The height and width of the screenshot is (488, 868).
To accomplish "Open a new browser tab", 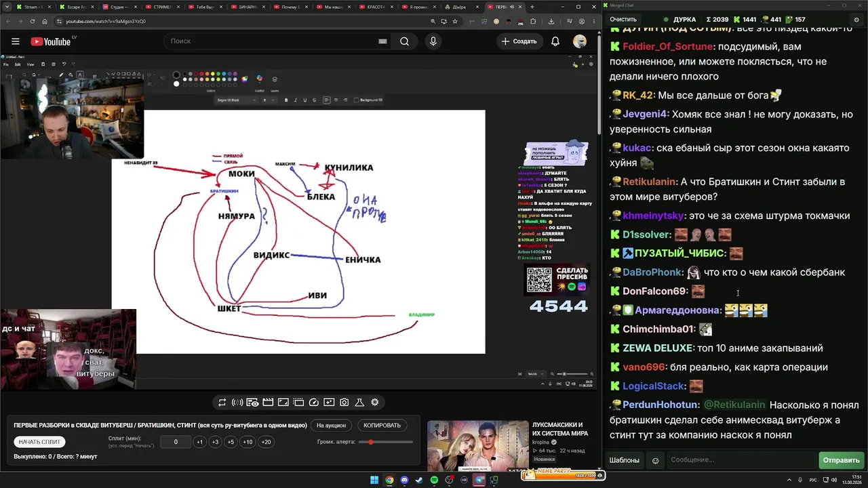I will click(x=532, y=7).
